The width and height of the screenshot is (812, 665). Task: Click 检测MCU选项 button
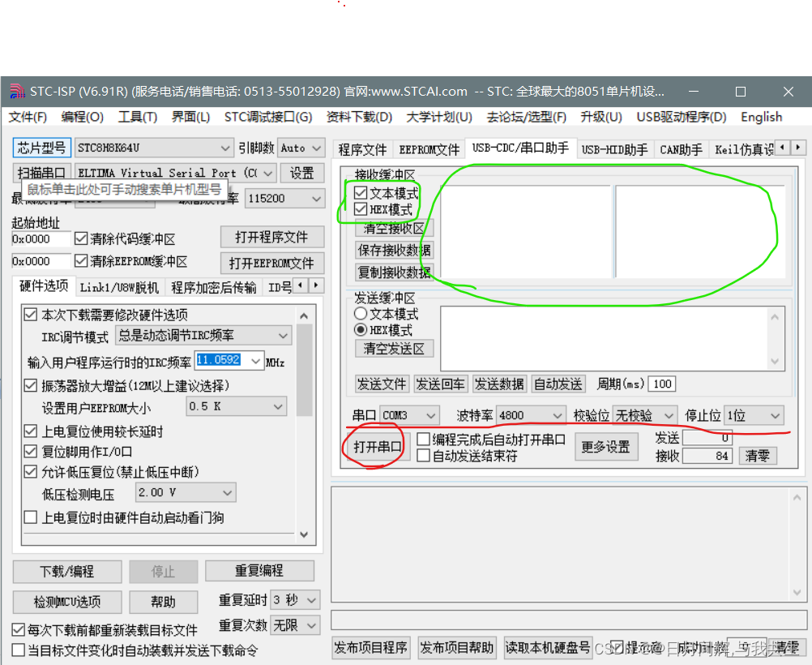(66, 601)
